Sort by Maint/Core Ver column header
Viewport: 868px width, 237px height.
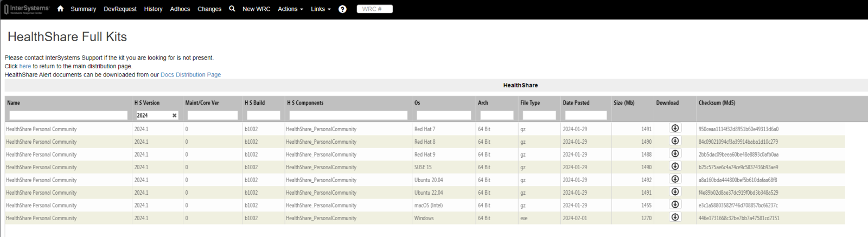click(x=202, y=103)
